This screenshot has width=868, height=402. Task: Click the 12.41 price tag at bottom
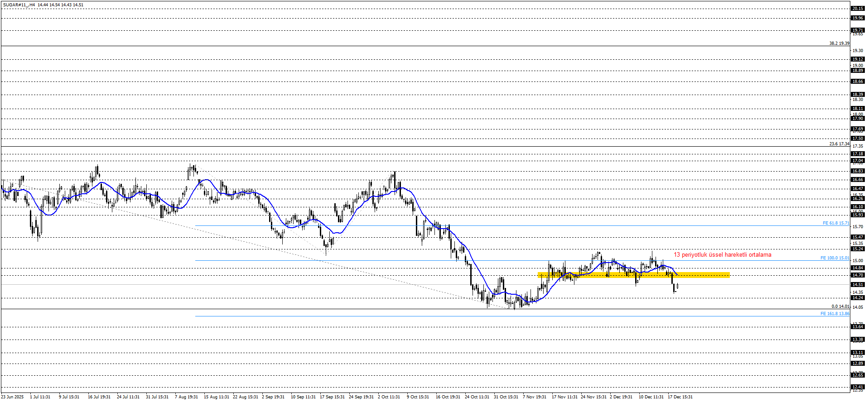click(857, 387)
